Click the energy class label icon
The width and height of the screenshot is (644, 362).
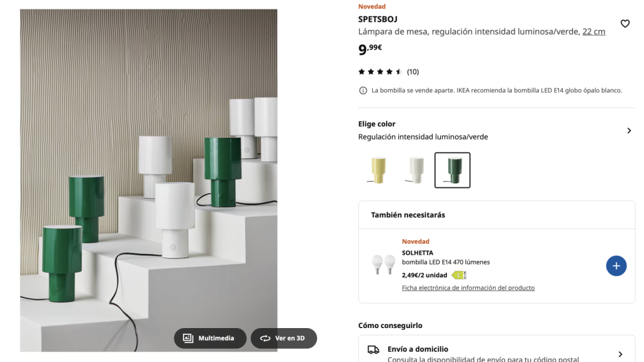click(x=459, y=275)
